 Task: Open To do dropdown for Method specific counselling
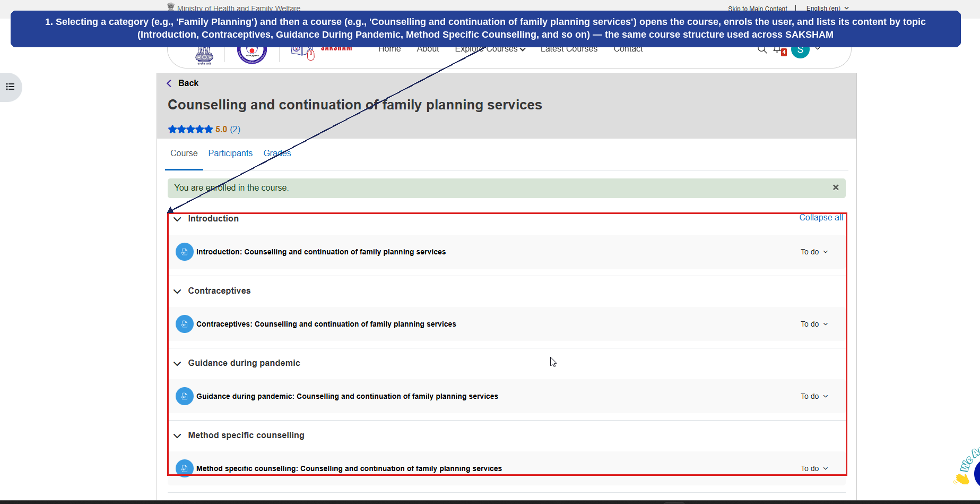(x=814, y=468)
